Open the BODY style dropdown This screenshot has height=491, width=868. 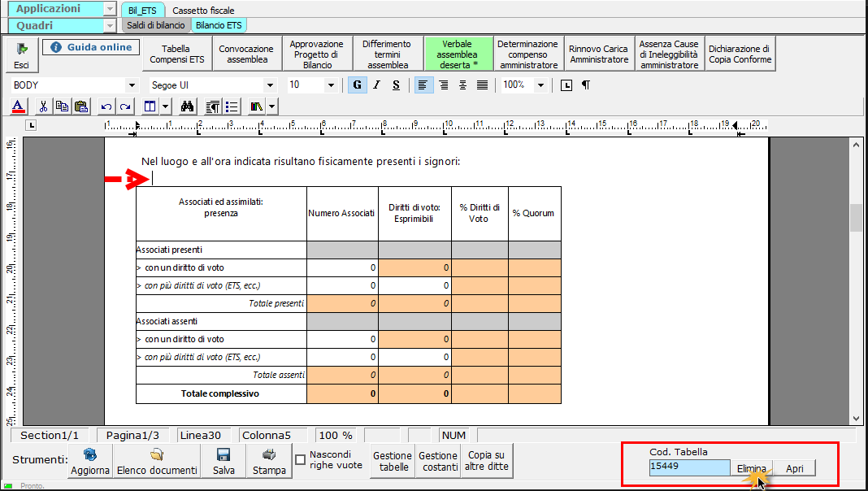(x=132, y=85)
